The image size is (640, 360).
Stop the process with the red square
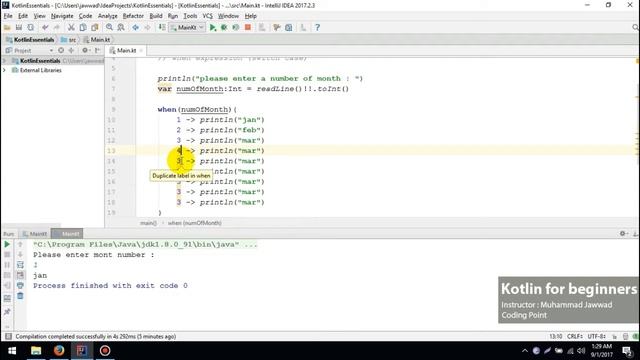(248, 27)
